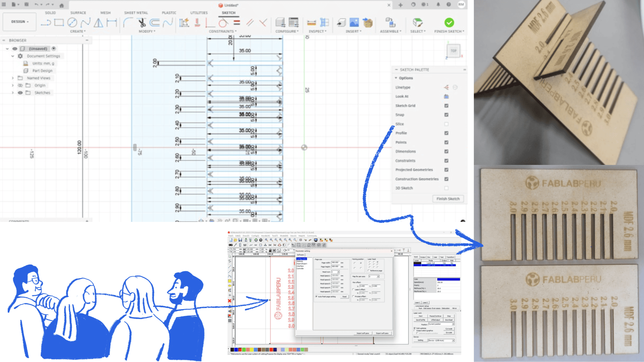Click the Measure inspect icon
Screen dimensions: 644x362
tap(312, 22)
